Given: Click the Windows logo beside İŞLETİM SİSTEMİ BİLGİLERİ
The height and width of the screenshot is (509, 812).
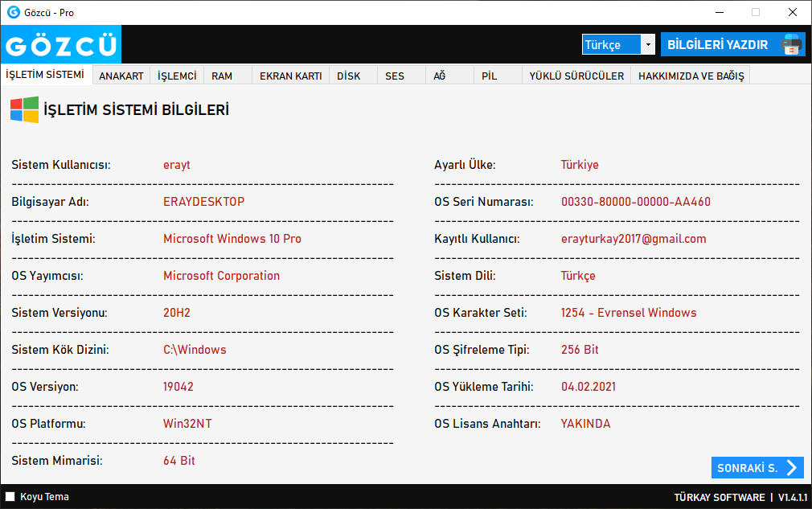Looking at the screenshot, I should [24, 110].
